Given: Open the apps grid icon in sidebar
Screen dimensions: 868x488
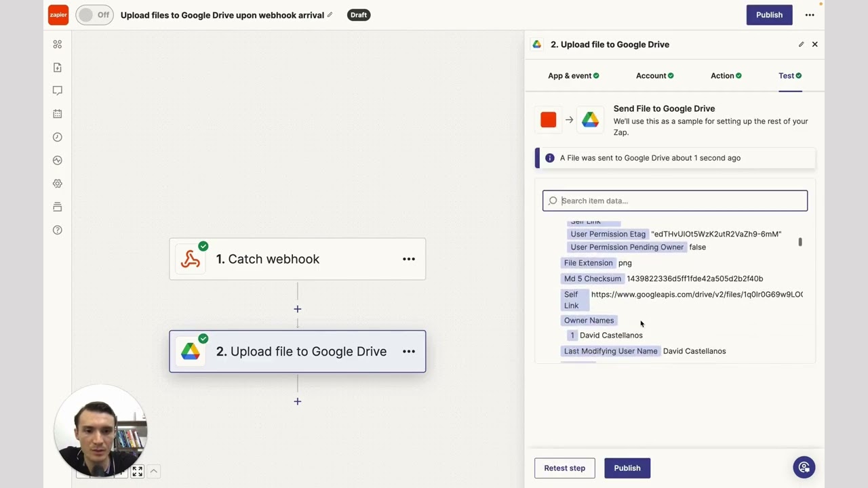Looking at the screenshot, I should click(x=58, y=44).
